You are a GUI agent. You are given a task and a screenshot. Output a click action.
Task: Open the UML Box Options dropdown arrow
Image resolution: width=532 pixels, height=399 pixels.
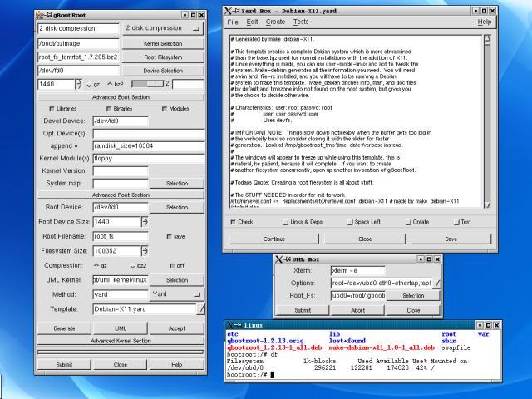click(437, 283)
